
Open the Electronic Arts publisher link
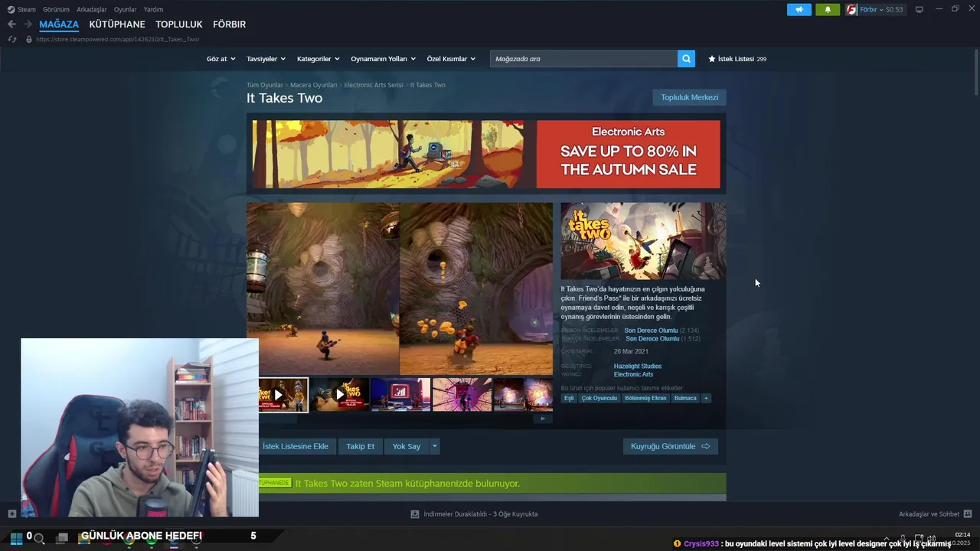pos(633,374)
